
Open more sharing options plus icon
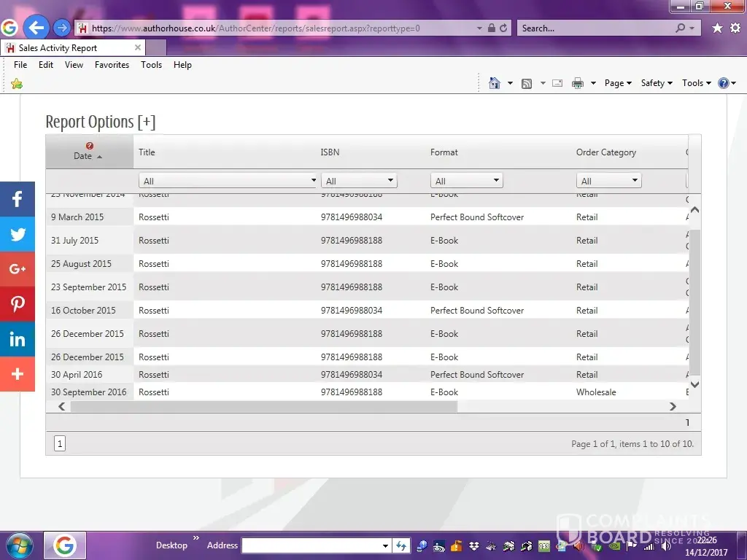[x=18, y=374]
